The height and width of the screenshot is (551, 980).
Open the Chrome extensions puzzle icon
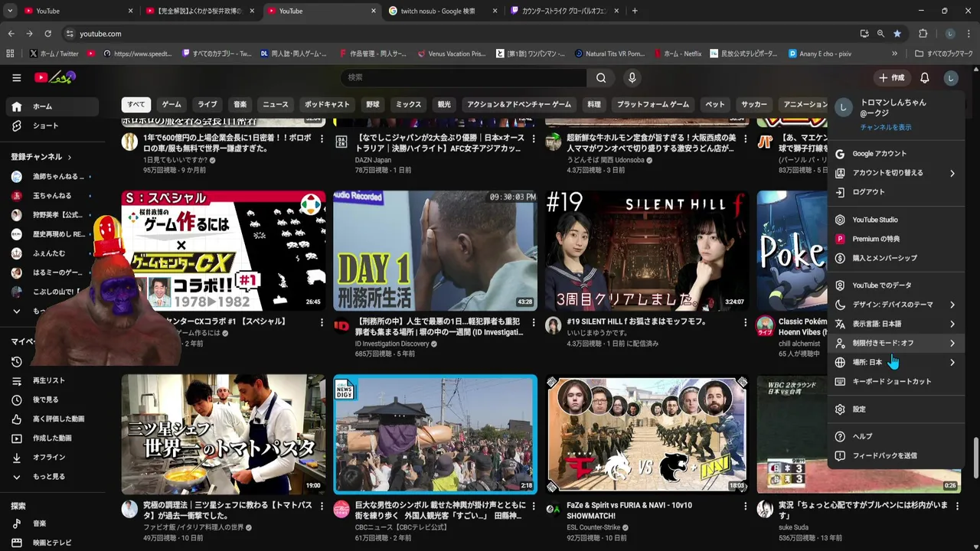923,34
